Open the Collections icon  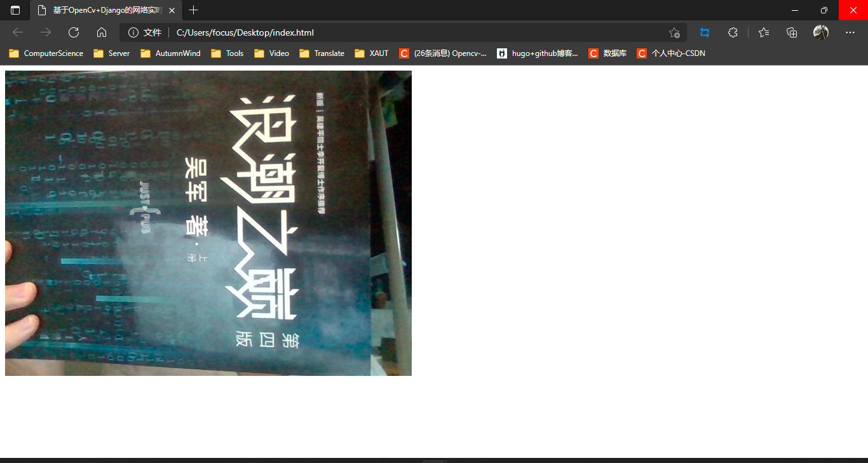(792, 32)
